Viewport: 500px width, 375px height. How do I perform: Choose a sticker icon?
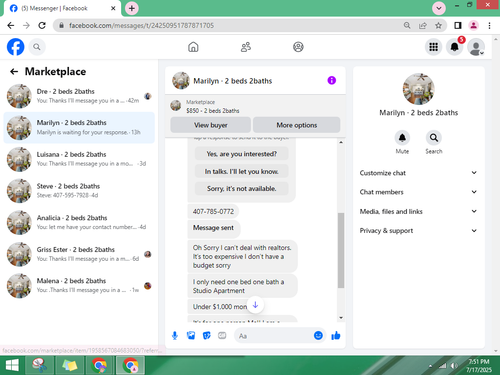point(207,336)
